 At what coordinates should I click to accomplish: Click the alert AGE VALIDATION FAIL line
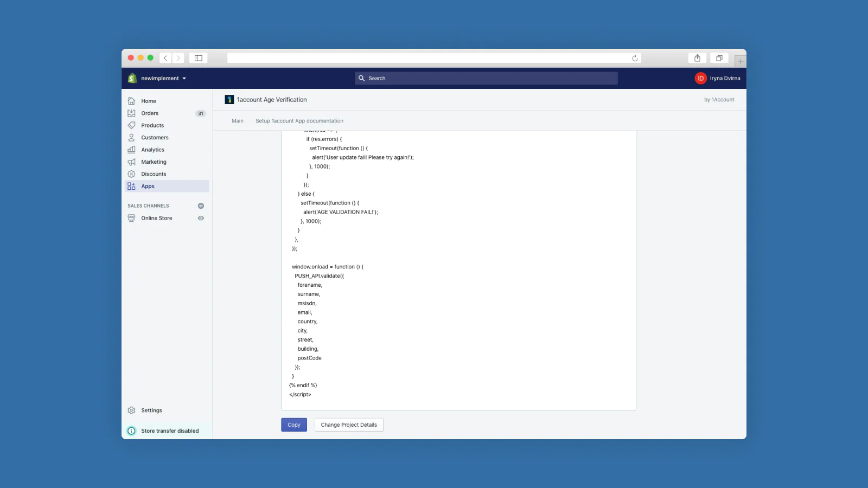pos(341,212)
